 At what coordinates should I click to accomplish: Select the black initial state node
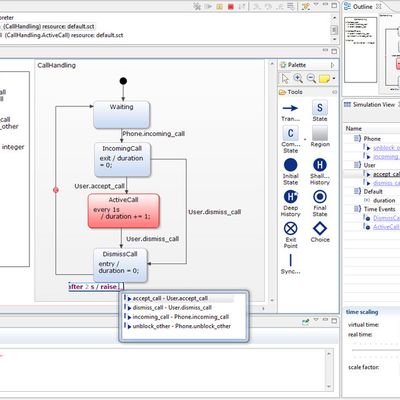pos(123,81)
